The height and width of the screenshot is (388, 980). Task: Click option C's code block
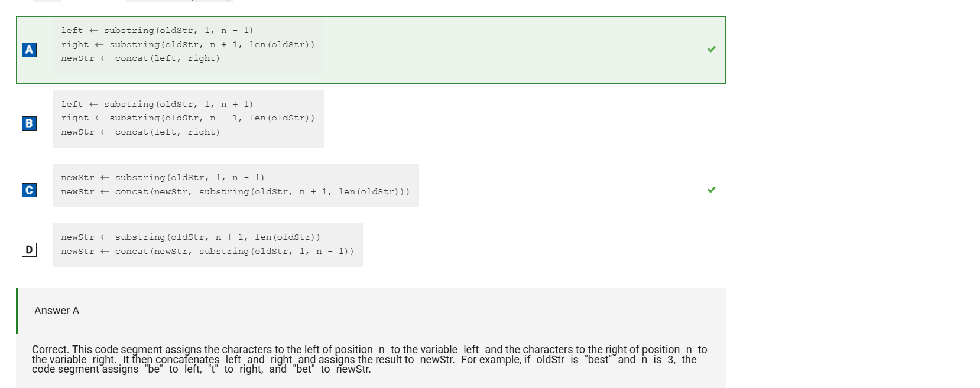(x=236, y=185)
